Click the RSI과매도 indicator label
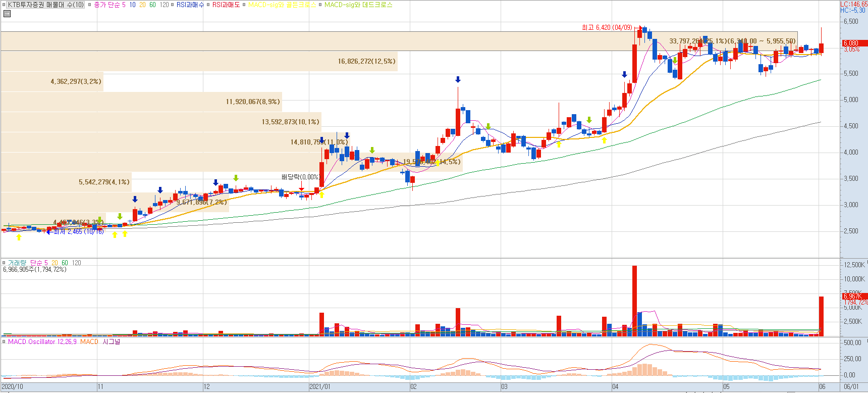Viewport: 868px width, 393px height. coord(226,5)
